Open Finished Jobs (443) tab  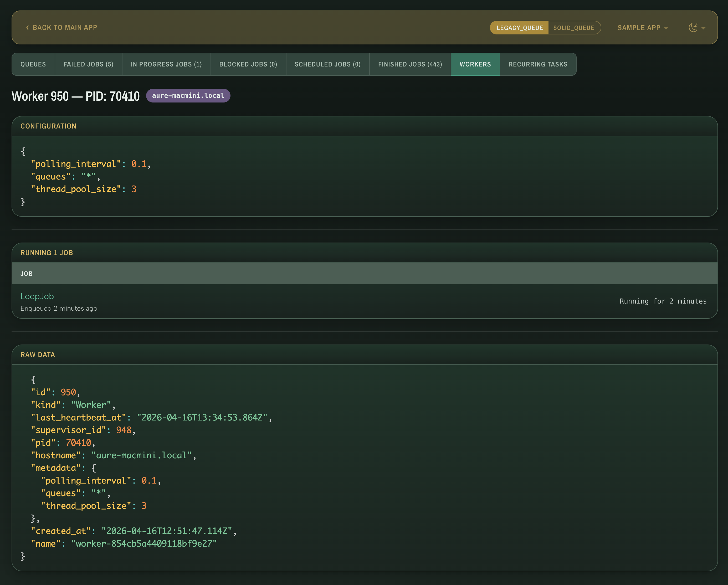(x=410, y=64)
